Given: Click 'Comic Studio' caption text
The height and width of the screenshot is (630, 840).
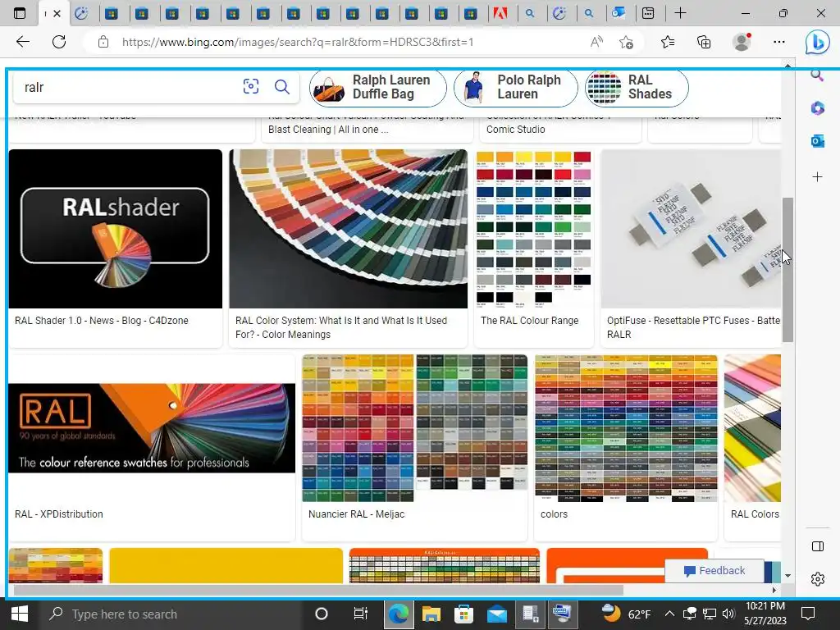Looking at the screenshot, I should coord(515,129).
